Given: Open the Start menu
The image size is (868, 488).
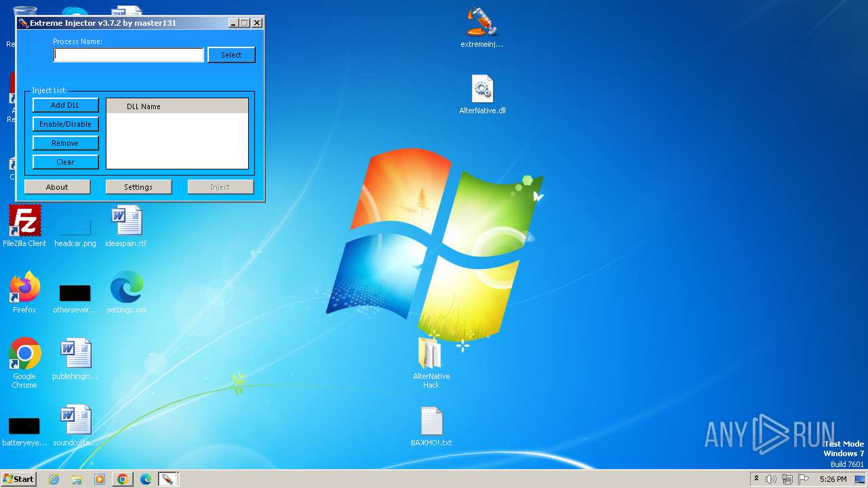Looking at the screenshot, I should (x=19, y=479).
